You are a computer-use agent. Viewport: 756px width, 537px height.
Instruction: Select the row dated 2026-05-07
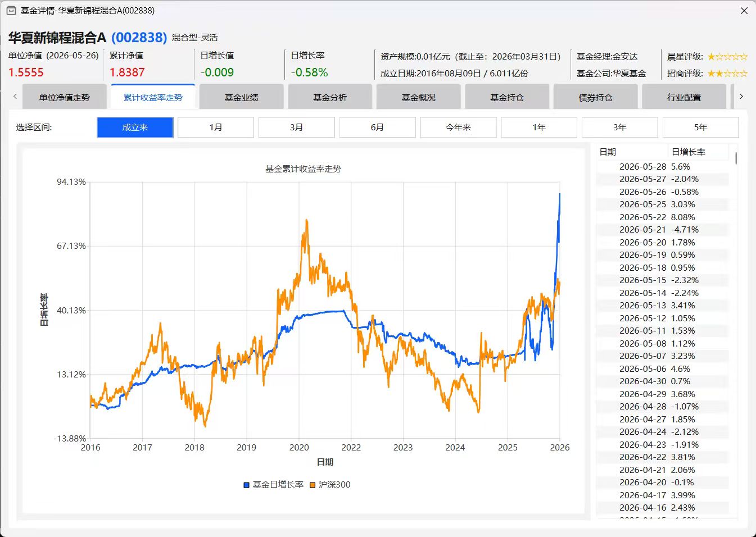(x=663, y=356)
